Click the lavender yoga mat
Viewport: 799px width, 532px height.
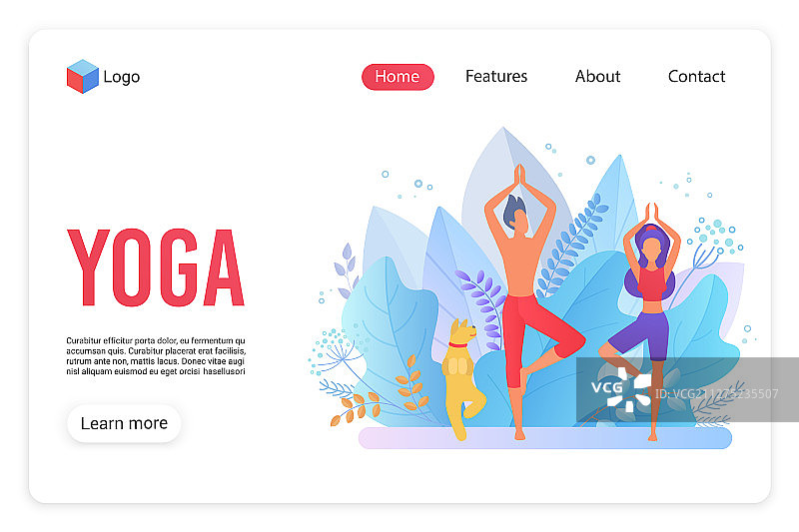pyautogui.click(x=544, y=438)
